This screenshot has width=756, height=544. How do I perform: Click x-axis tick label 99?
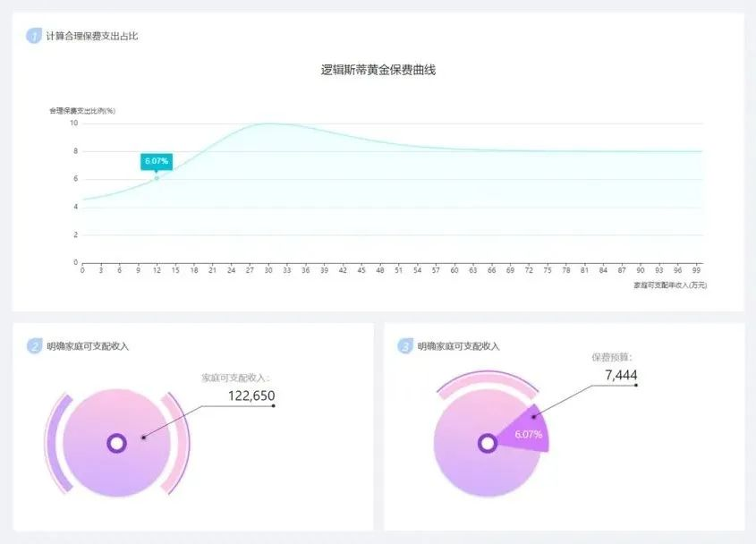[x=696, y=270]
